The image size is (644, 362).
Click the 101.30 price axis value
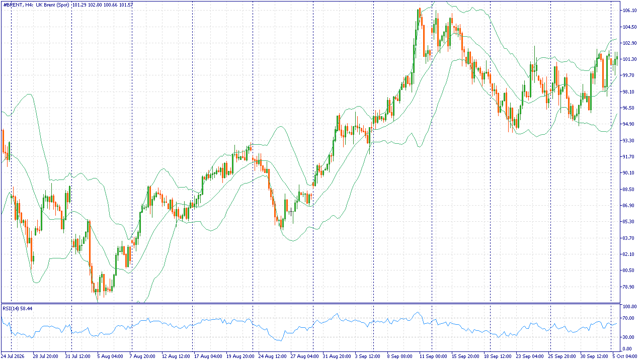click(630, 59)
